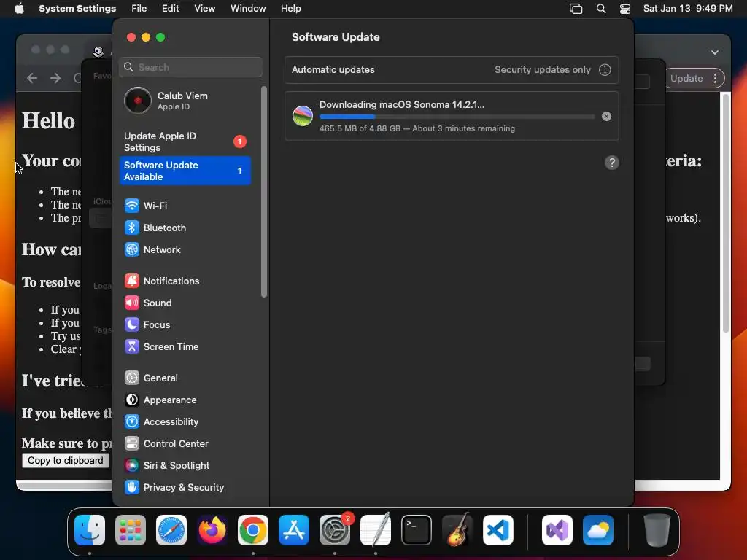Viewport: 747px width, 560px height.
Task: Click the Update button in browser window
Action: click(x=686, y=79)
